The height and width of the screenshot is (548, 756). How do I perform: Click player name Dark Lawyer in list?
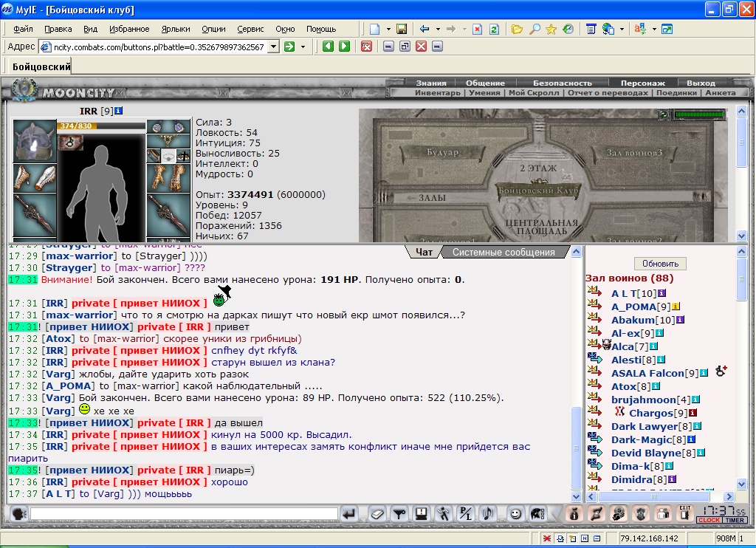point(644,426)
